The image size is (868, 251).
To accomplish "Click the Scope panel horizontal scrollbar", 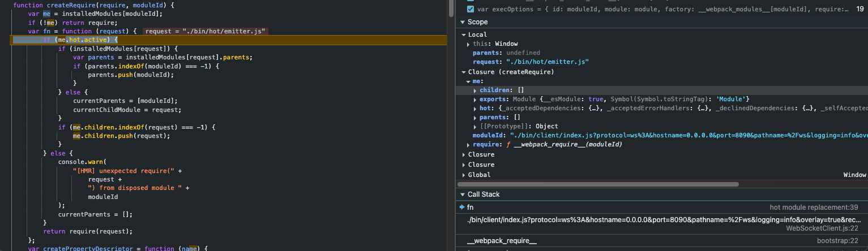I will (x=597, y=184).
